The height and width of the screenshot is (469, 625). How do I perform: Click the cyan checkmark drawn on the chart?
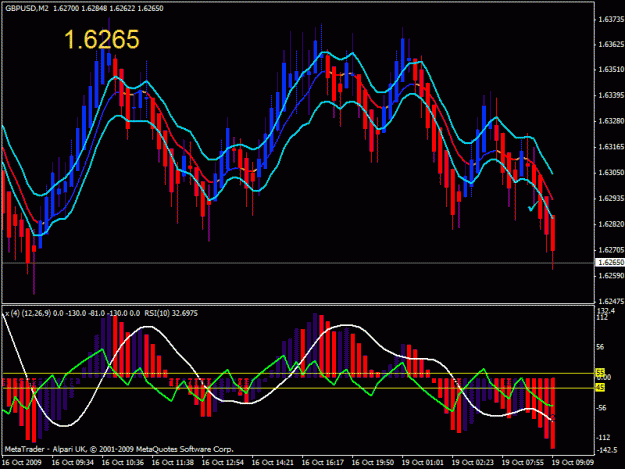pos(533,207)
